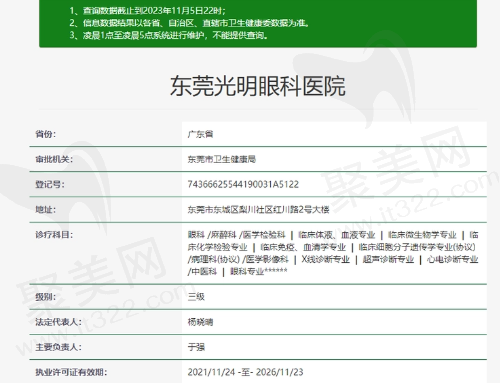500x383 pixels.
Task: Click the 地址 label
Action: click(46, 210)
